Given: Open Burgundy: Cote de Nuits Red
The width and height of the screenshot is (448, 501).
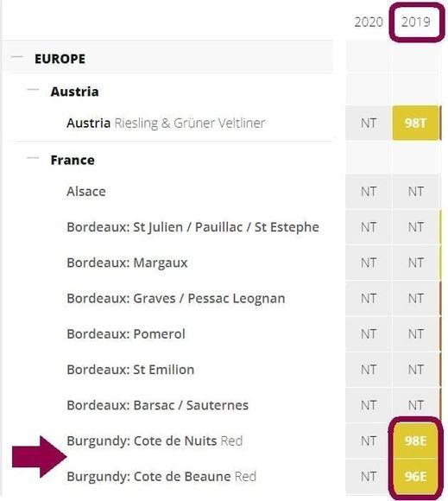Looking at the screenshot, I should click(155, 441).
